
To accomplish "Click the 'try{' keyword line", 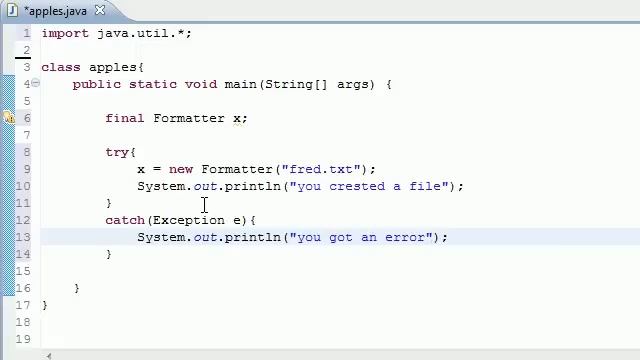I will [x=120, y=152].
